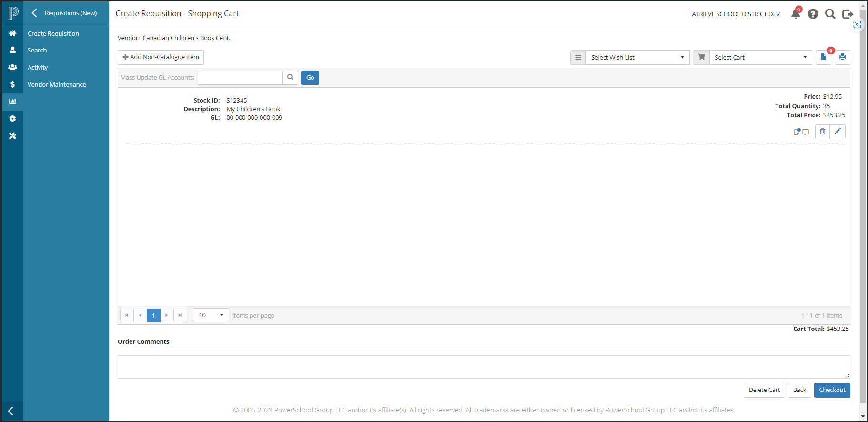This screenshot has width=868, height=422.
Task: Open the help question mark icon
Action: pos(813,14)
